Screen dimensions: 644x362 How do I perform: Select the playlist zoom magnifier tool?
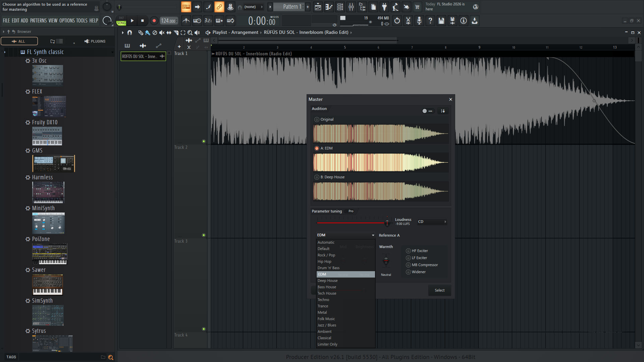pos(190,33)
